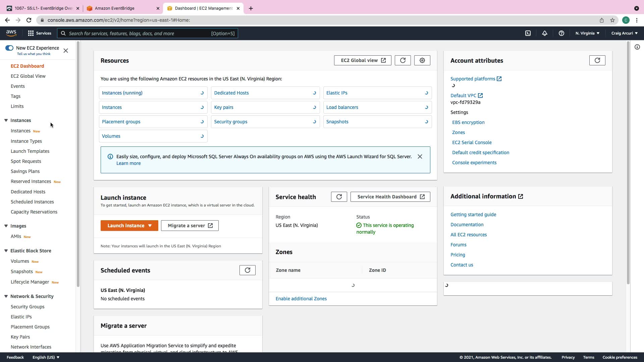Open Resources settings gear icon

pyautogui.click(x=422, y=60)
